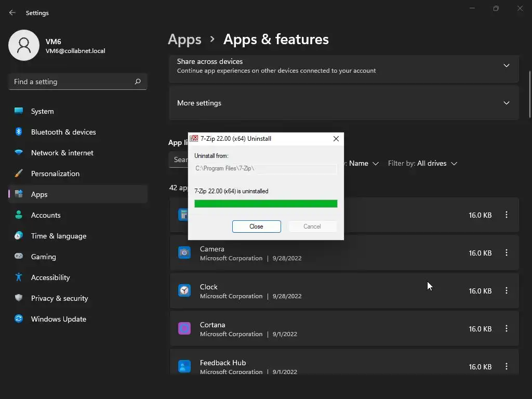532x399 pixels.
Task: Go to Privacy & security section
Action: [x=59, y=298]
